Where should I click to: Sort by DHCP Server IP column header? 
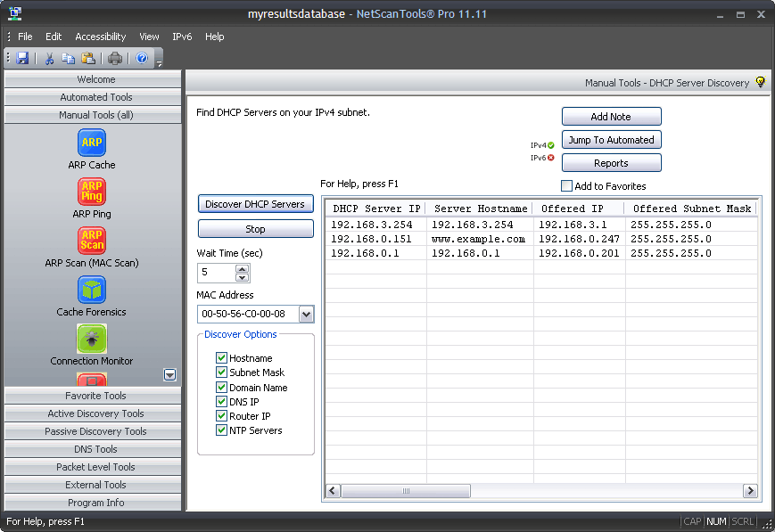375,209
